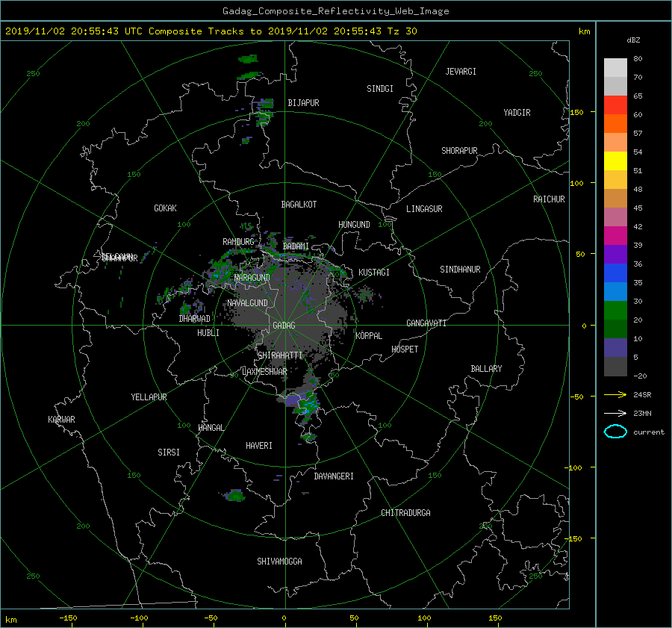
Task: Click the SHORAPUR city label
Action: (459, 151)
